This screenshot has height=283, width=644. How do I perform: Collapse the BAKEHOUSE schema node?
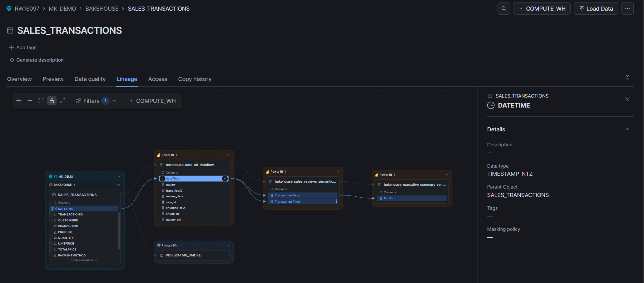tap(119, 185)
